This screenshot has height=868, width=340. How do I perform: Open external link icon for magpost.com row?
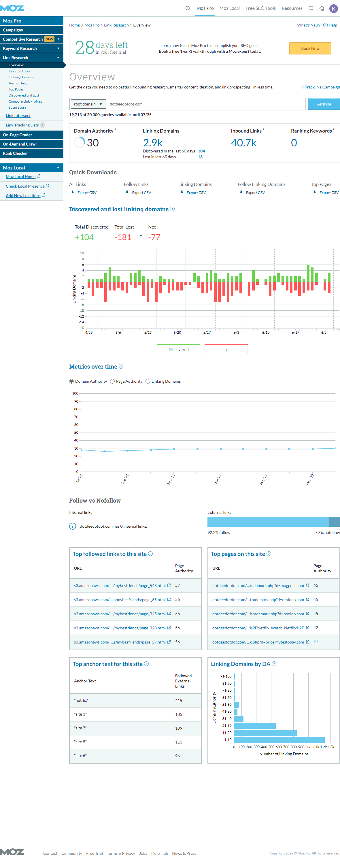[x=307, y=585]
